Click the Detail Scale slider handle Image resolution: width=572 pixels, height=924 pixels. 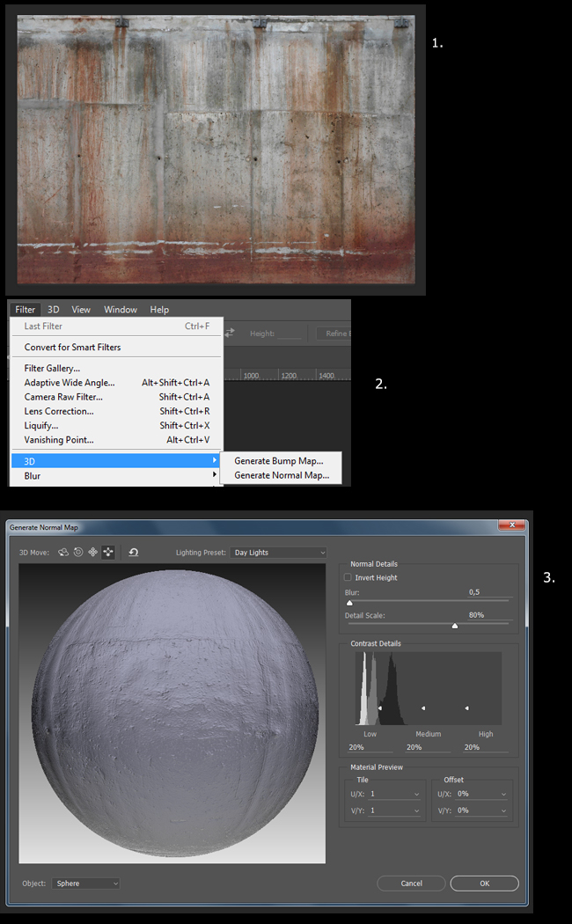click(455, 626)
